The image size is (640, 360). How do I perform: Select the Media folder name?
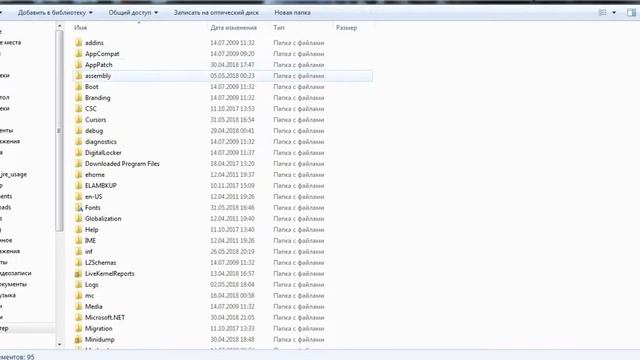(93, 307)
